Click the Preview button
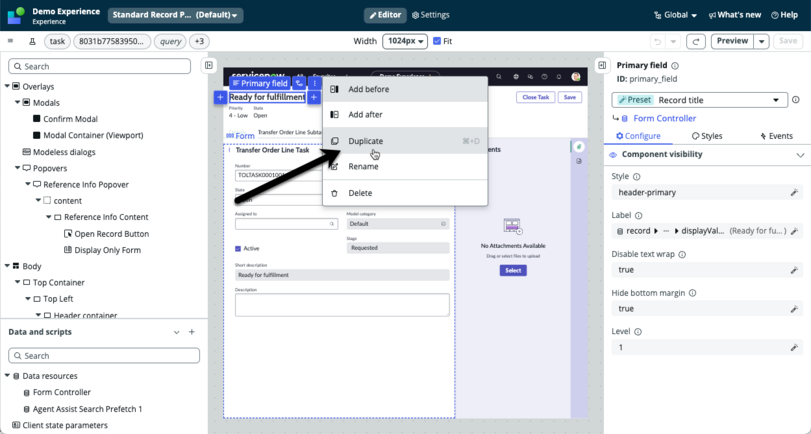811x434 pixels. (x=732, y=41)
